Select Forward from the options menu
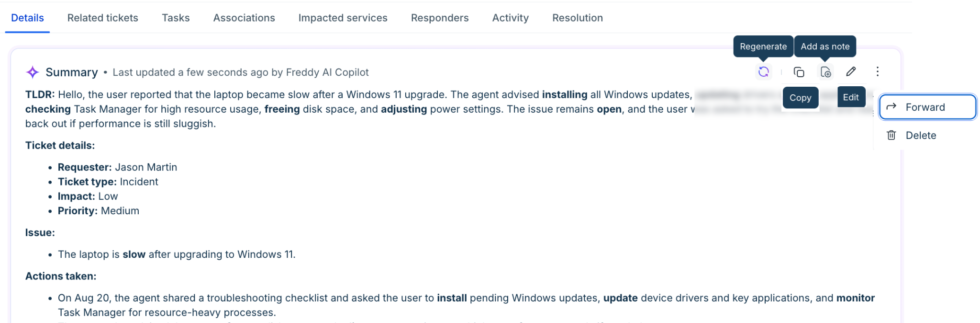 [x=927, y=107]
